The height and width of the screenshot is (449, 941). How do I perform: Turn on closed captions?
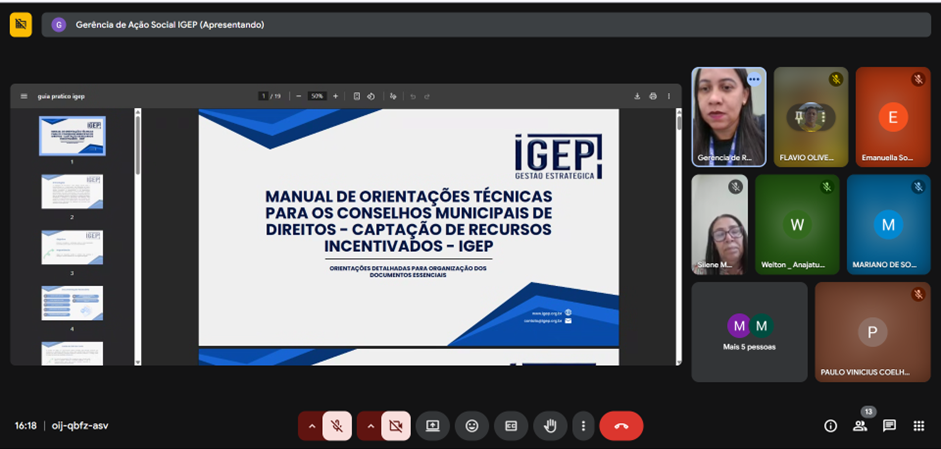pyautogui.click(x=510, y=425)
